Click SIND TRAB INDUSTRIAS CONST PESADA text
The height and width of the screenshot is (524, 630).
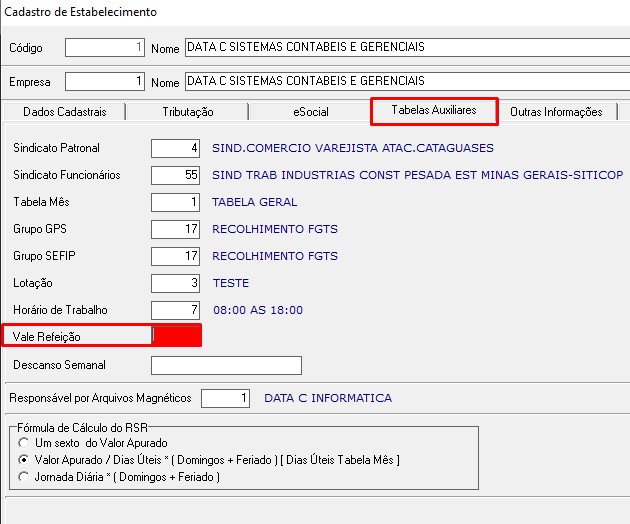point(418,175)
